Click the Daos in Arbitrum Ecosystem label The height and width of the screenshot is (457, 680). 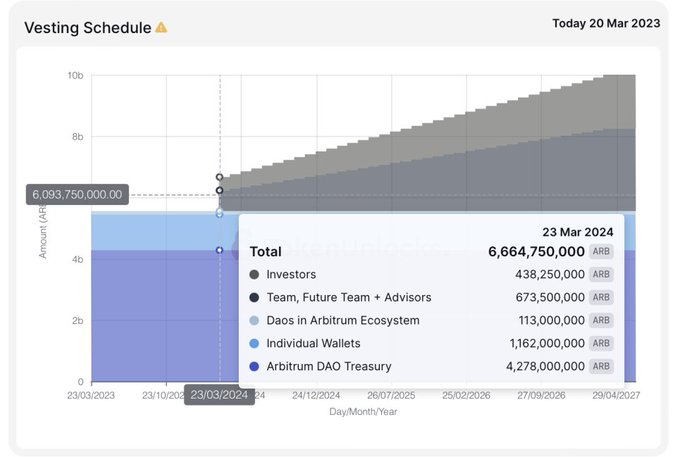point(343,320)
